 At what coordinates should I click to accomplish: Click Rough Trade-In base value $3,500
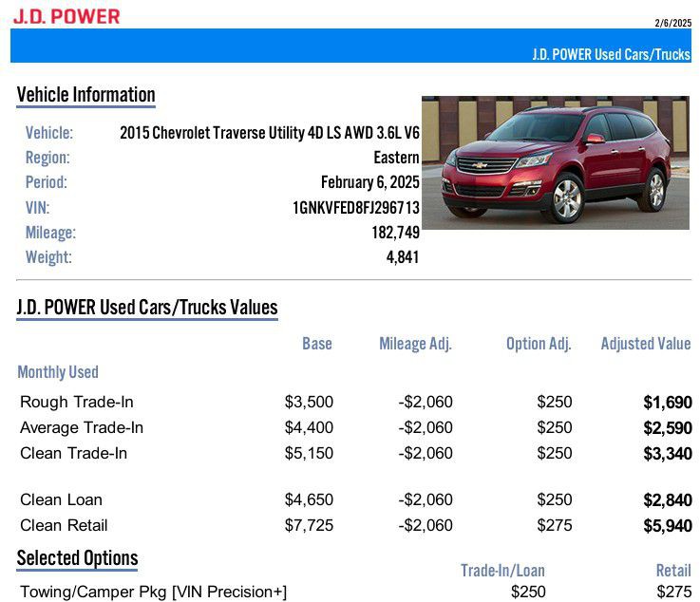[309, 402]
